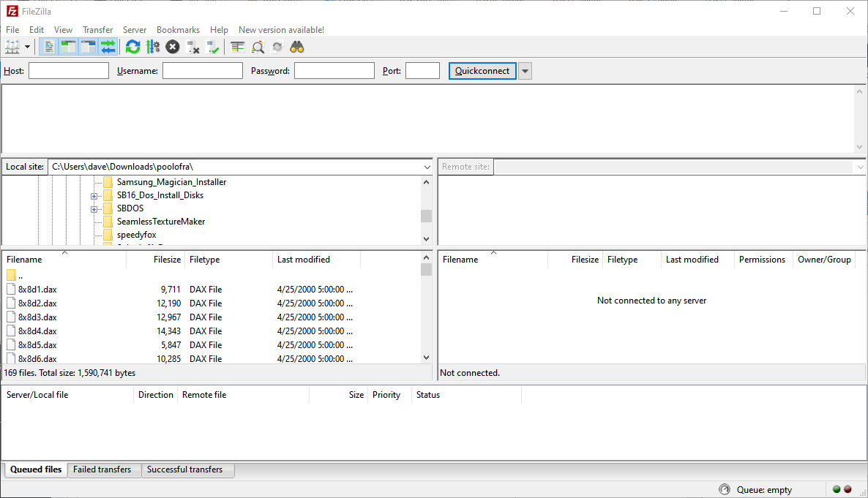The width and height of the screenshot is (868, 498).
Task: Open the View menu
Action: 63,30
